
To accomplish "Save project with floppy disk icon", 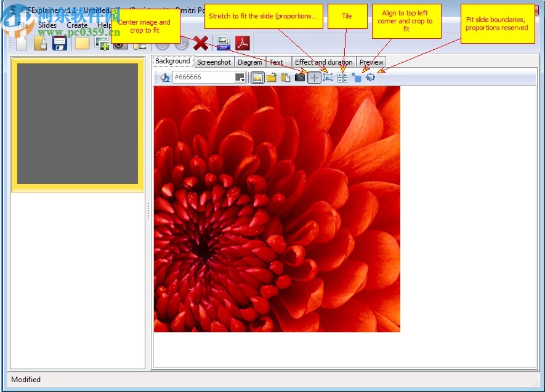I will point(60,44).
